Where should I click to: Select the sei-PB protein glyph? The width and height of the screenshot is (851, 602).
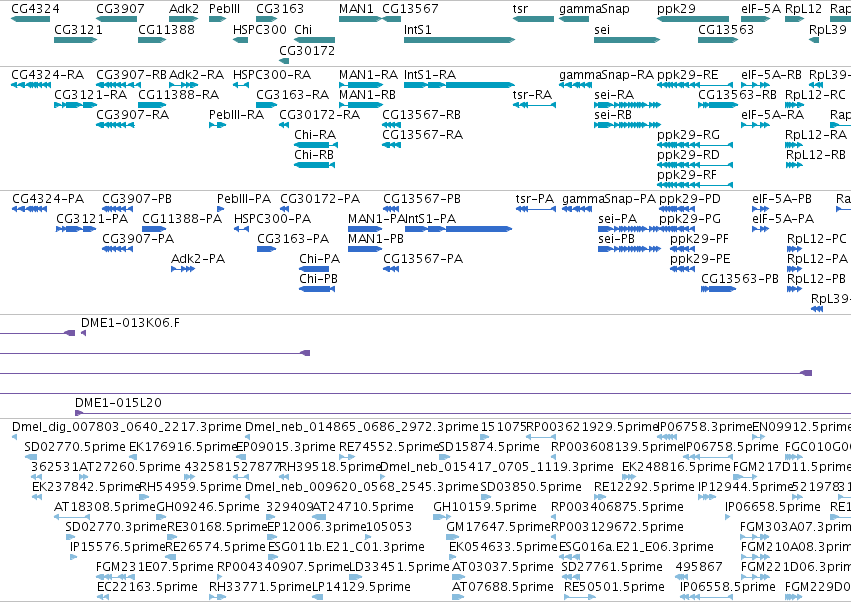click(x=629, y=249)
